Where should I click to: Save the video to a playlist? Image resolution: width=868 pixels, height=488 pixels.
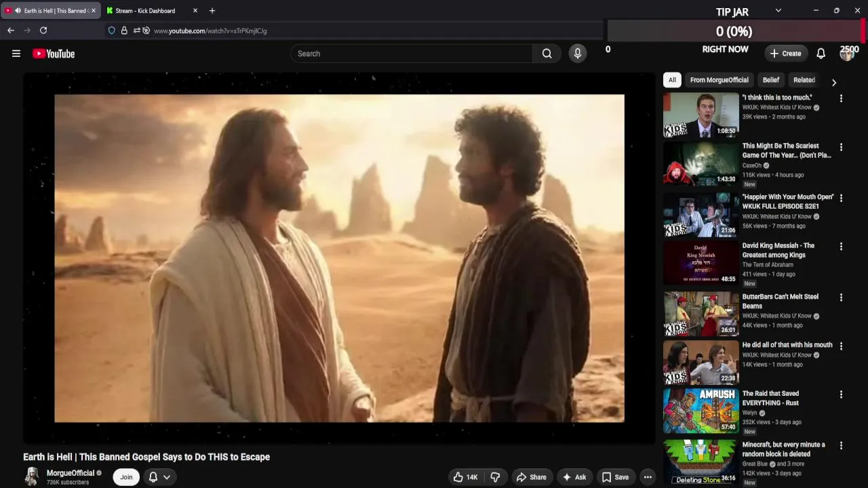pos(615,477)
